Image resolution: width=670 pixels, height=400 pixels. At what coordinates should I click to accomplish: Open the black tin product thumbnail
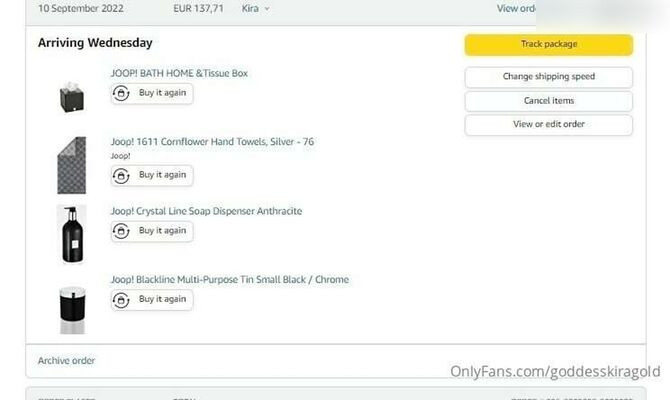[72, 310]
